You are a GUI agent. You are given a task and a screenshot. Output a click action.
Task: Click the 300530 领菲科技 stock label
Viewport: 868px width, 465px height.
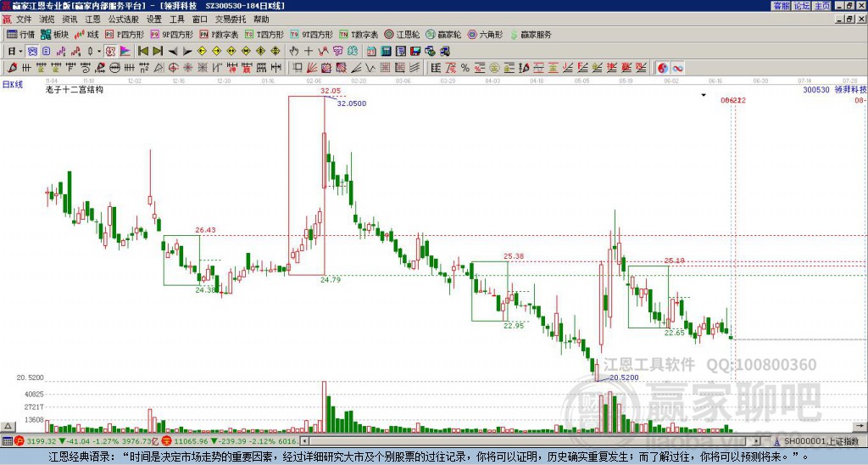pos(835,89)
